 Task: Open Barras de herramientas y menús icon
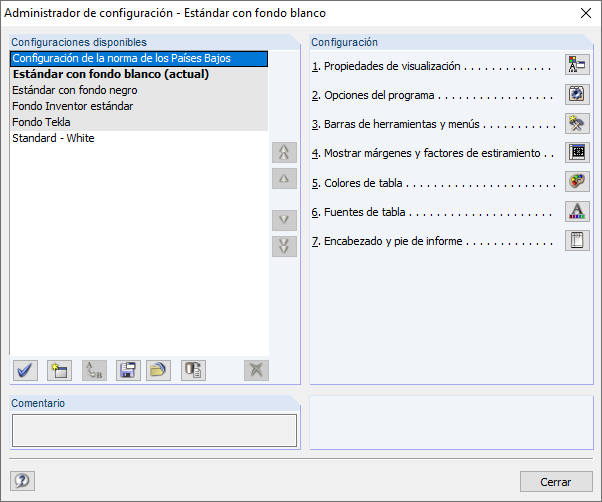coord(577,123)
